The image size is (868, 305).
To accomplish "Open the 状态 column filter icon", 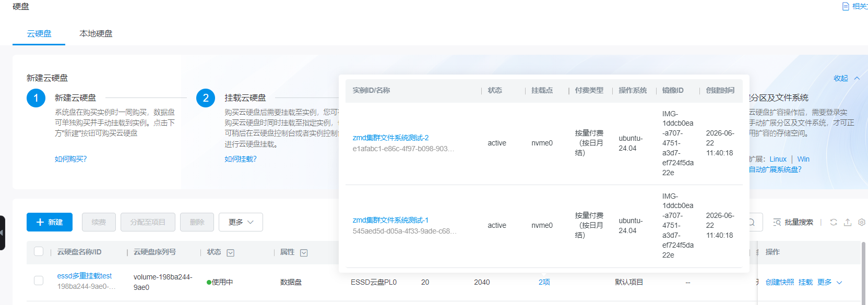I will [x=231, y=253].
